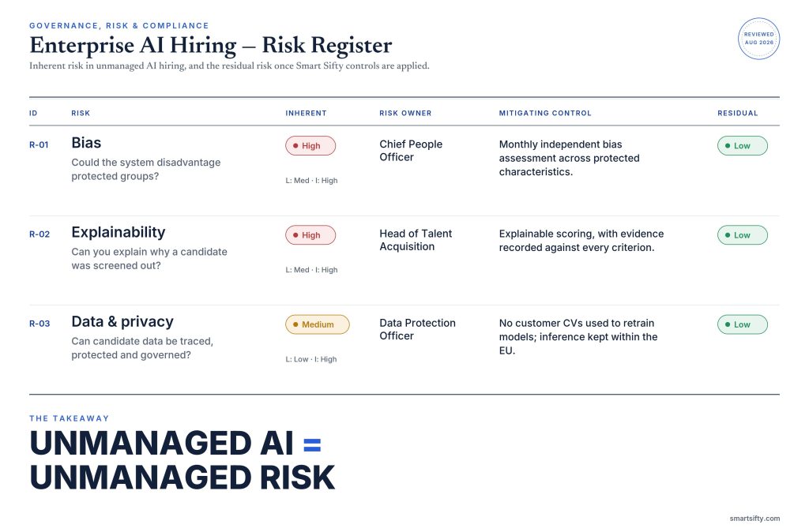Viewport: 809px width, 532px height.
Task: Click the Enterprise AI Hiring page title
Action: 210,45
